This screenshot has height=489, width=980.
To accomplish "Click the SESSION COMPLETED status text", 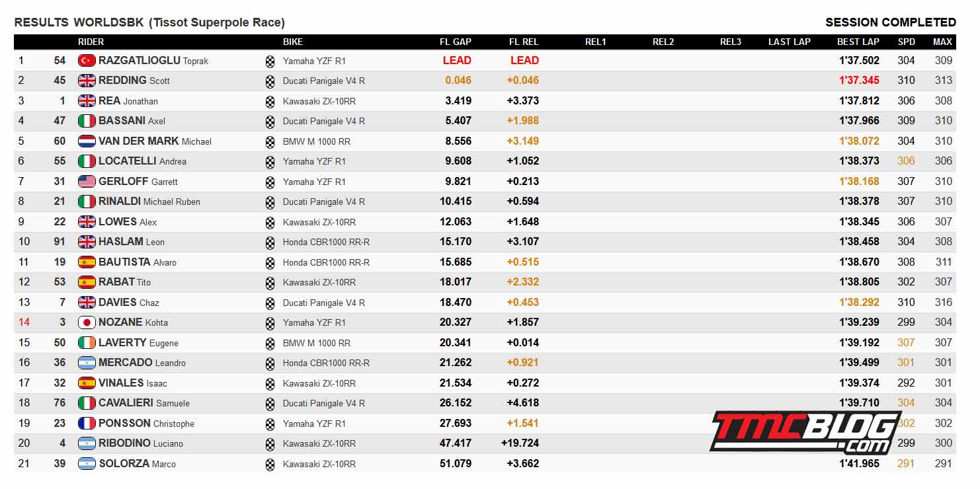I will pyautogui.click(x=891, y=22).
